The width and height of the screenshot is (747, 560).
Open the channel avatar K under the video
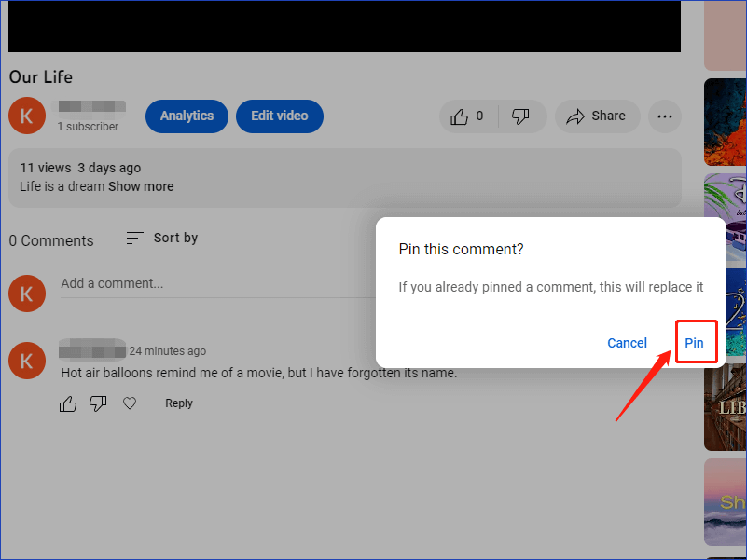26,116
